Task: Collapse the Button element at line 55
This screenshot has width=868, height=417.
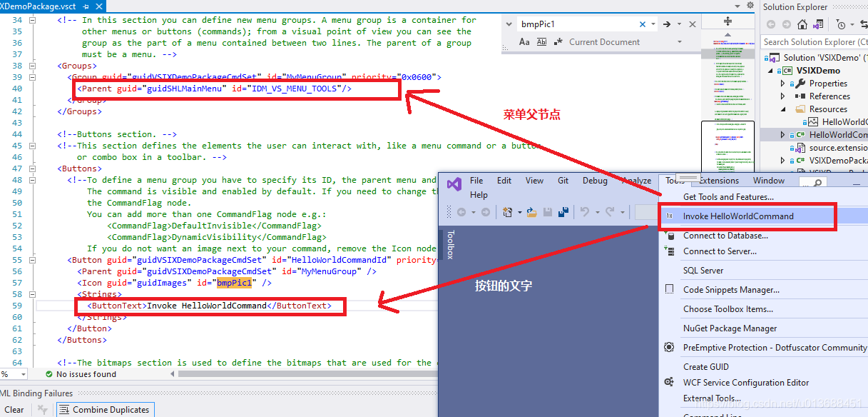Action: pos(32,260)
